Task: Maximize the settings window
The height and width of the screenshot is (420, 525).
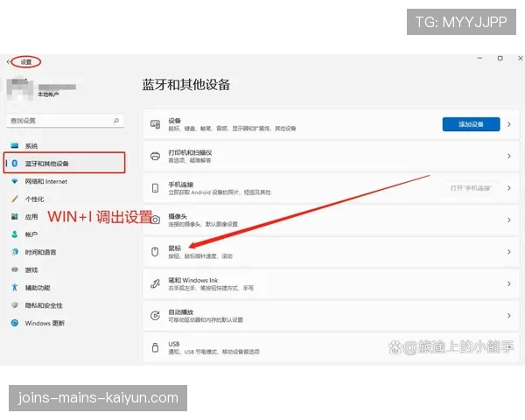Action: point(500,59)
